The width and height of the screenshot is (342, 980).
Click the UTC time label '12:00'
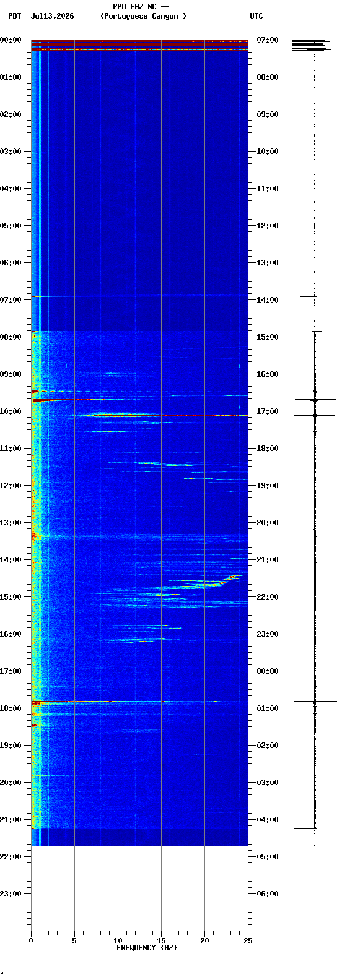268,226
